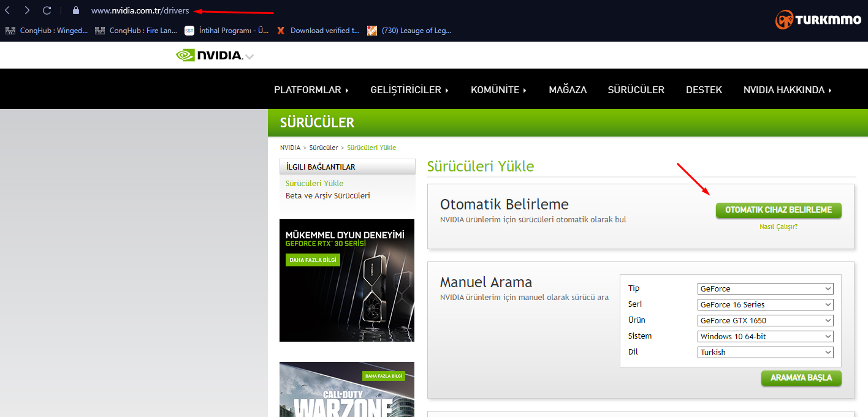868x417 pixels.
Task: Open Sürücüleri Yükle sidebar link
Action: point(314,183)
